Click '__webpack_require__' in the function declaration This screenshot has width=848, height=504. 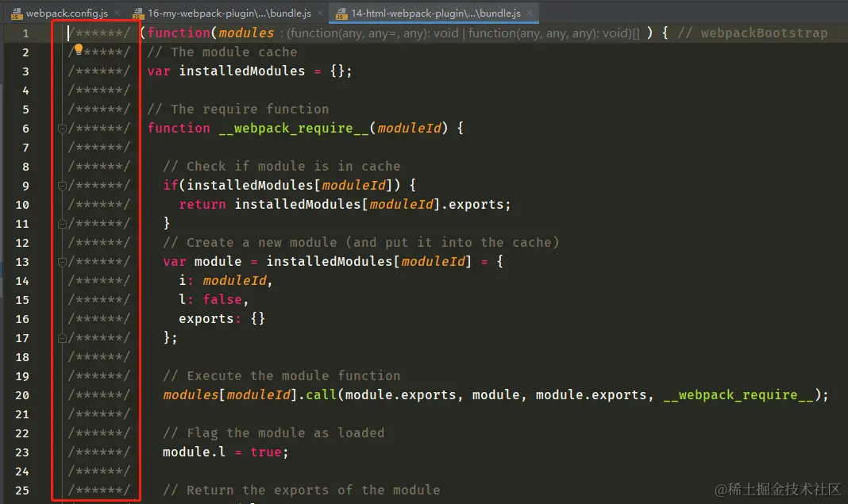click(294, 129)
